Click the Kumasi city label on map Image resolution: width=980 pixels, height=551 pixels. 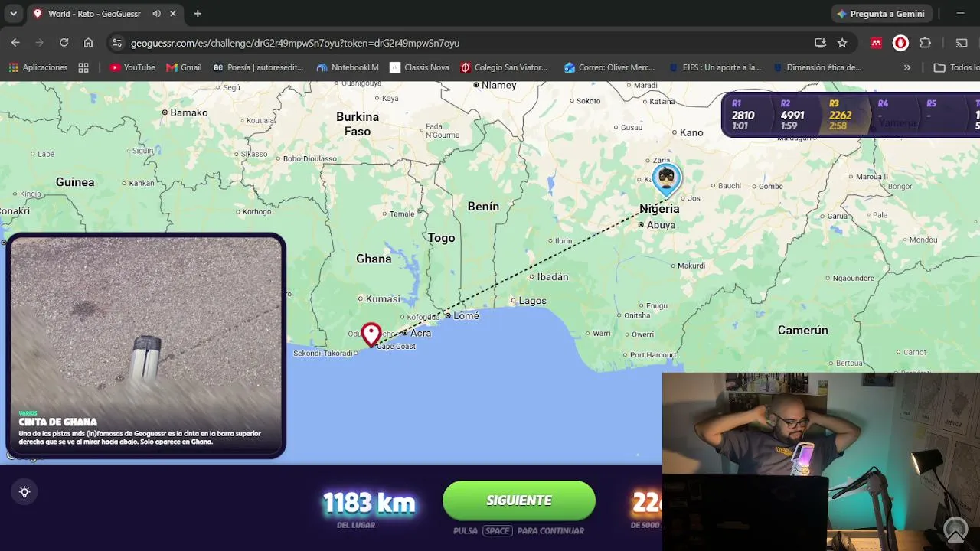pos(383,298)
